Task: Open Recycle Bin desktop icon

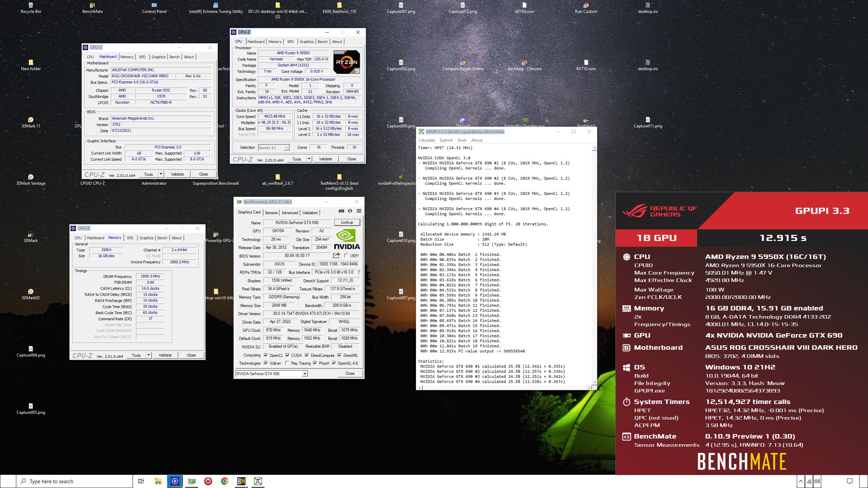Action: tap(31, 8)
